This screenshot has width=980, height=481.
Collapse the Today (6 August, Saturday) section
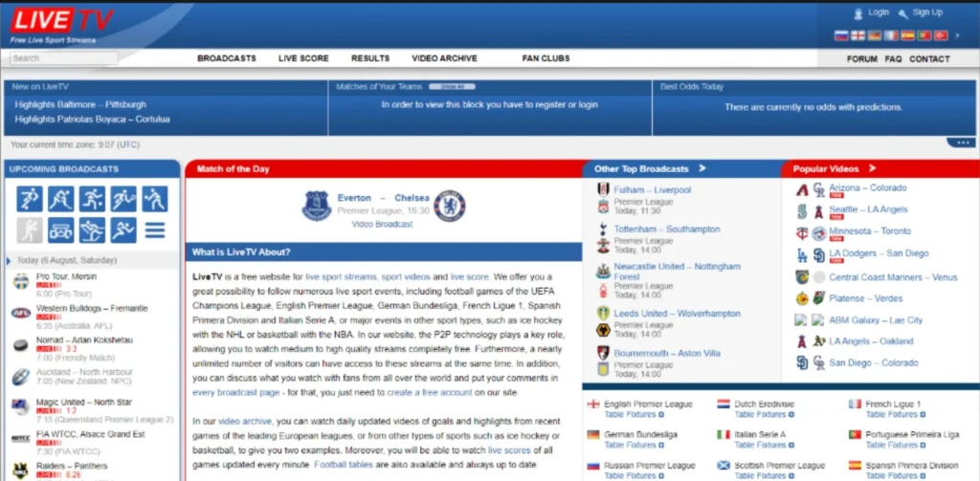coord(9,260)
